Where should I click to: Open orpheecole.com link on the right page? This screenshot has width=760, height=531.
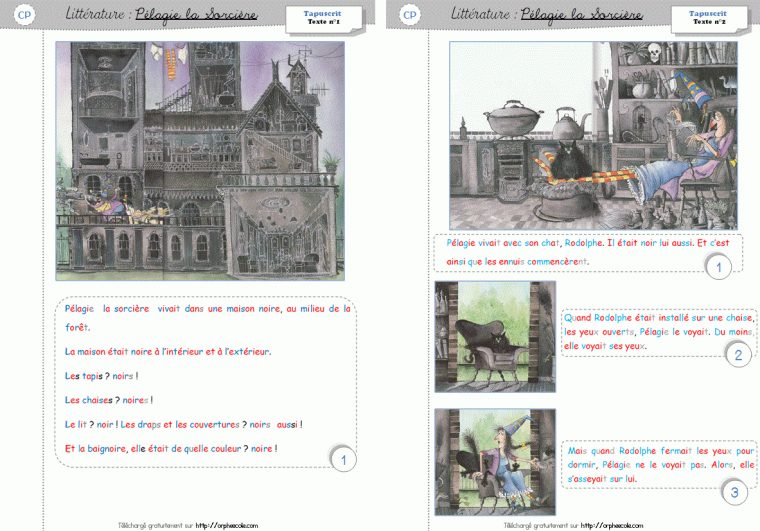[612, 525]
